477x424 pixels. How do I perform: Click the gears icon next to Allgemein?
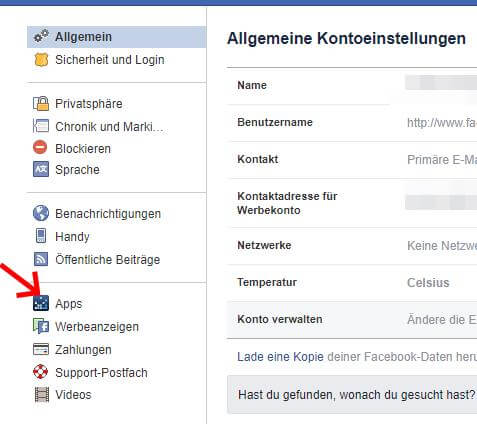click(x=41, y=36)
